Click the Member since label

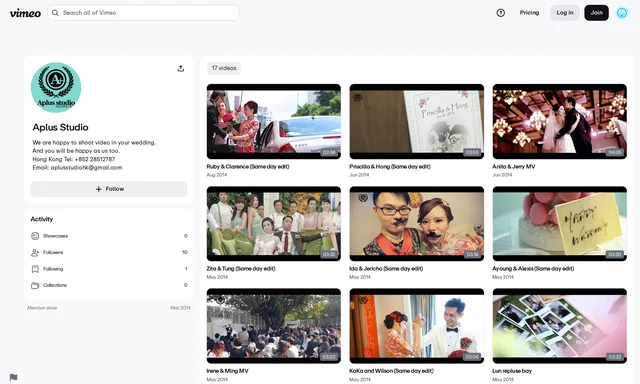click(x=42, y=308)
